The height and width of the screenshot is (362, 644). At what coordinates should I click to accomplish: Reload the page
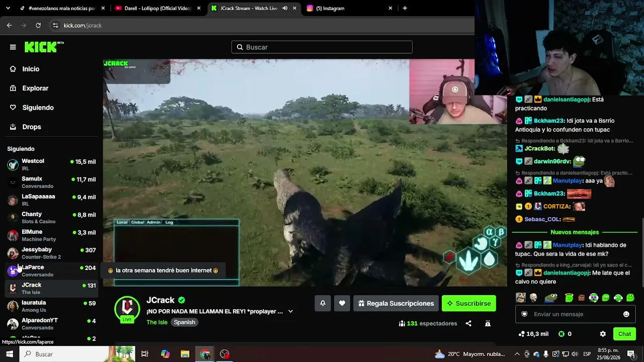[38, 25]
